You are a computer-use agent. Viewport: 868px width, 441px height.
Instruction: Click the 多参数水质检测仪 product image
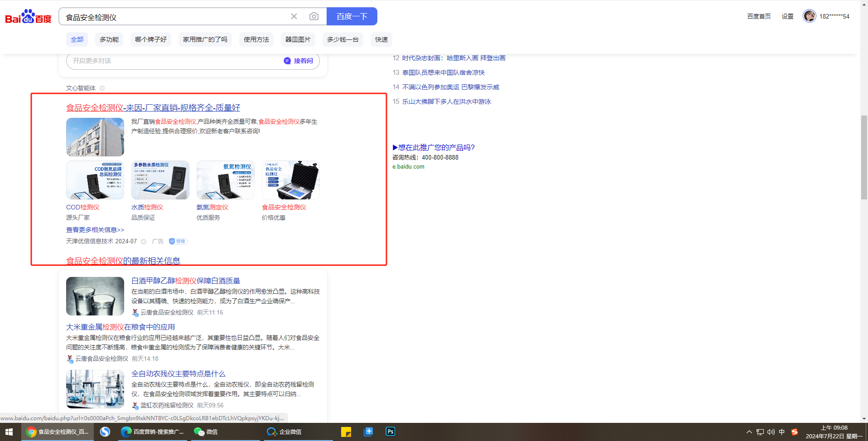(160, 180)
